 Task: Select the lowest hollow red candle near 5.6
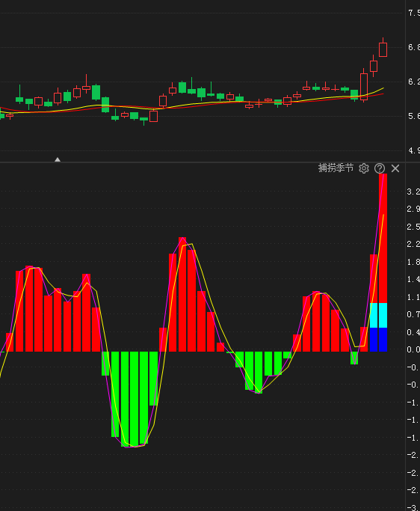coord(153,116)
